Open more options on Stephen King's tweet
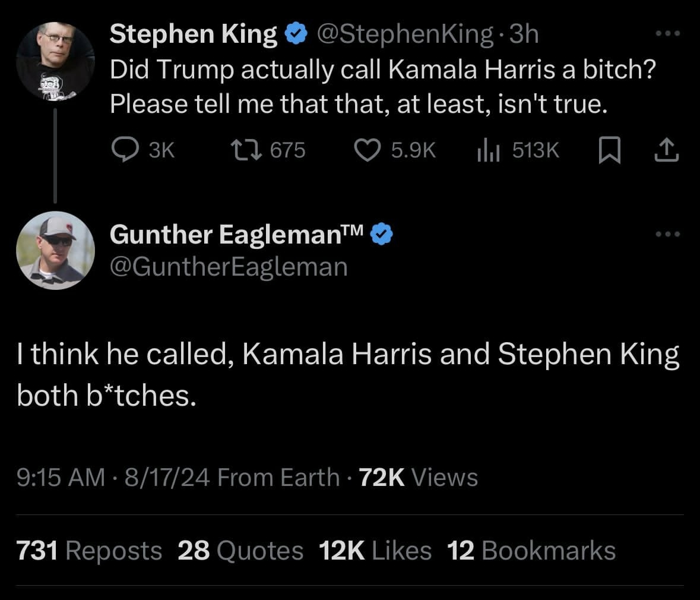Viewport: 700px width, 600px height. coord(669,34)
